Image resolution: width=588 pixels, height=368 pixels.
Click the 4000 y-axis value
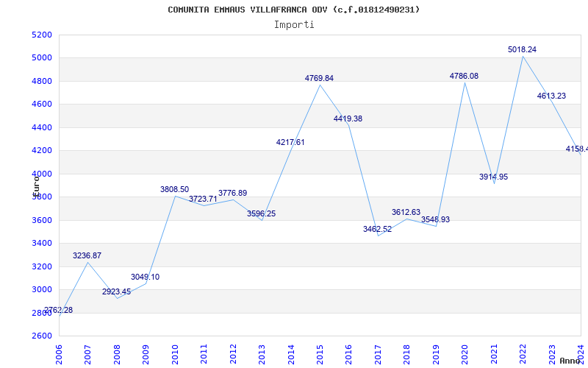point(43,174)
